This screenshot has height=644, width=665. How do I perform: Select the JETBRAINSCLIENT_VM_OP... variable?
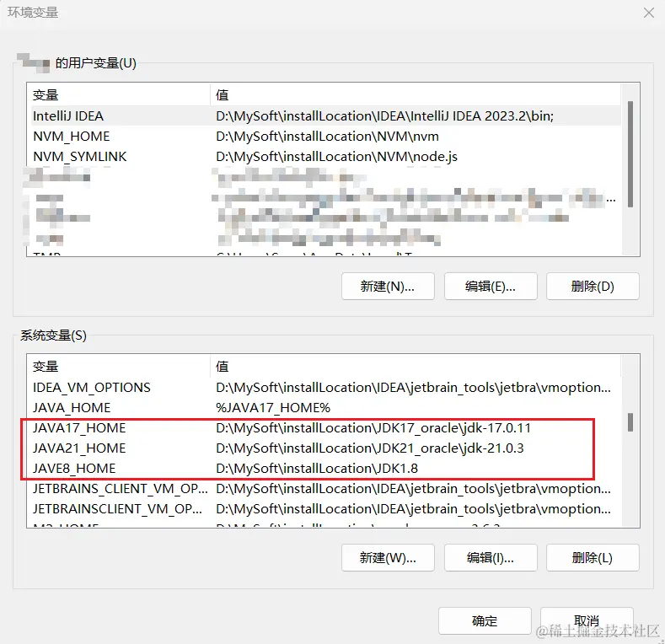click(x=117, y=509)
